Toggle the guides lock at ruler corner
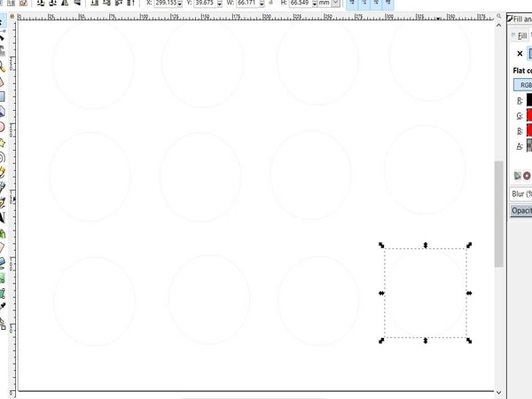Viewport: 532px width, 399px height. 12,16
